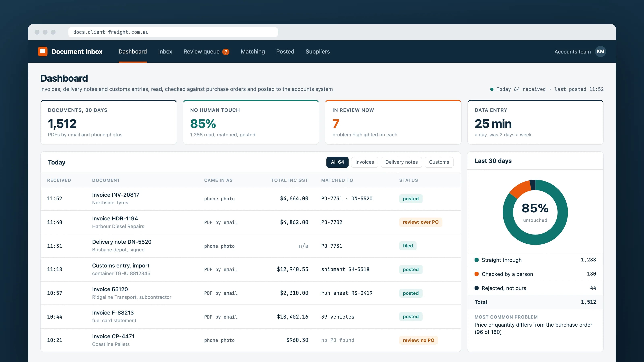Image resolution: width=644 pixels, height=362 pixels.
Task: Open the KM user avatar
Action: [600, 51]
